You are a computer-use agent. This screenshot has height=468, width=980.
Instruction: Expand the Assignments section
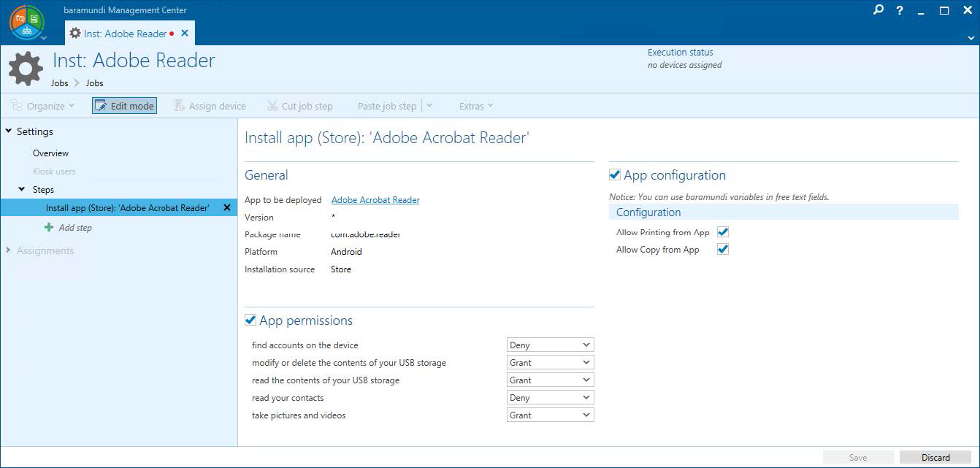pos(9,250)
